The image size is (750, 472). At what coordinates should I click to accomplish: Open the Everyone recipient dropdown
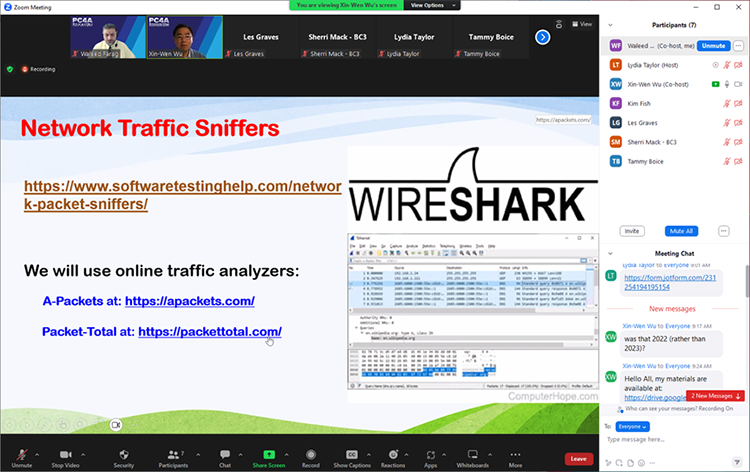click(632, 427)
